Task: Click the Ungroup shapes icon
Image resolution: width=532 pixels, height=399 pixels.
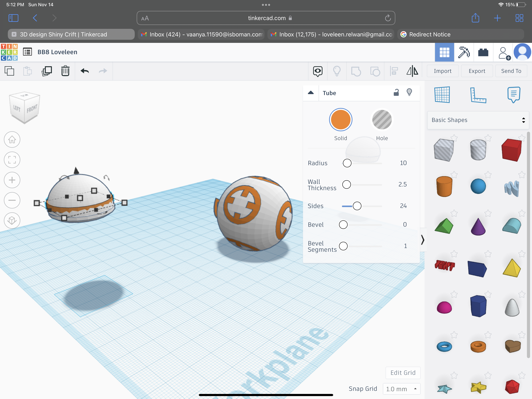Action: [x=375, y=71]
